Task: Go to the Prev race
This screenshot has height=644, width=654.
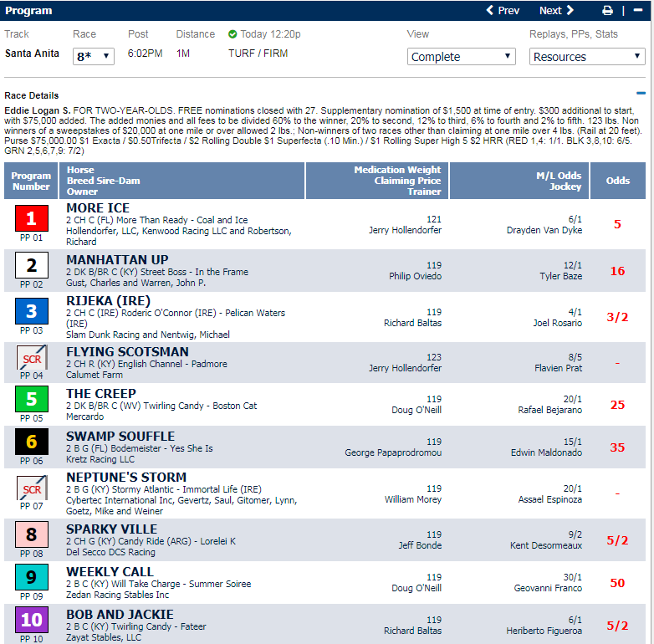Action: tap(503, 11)
